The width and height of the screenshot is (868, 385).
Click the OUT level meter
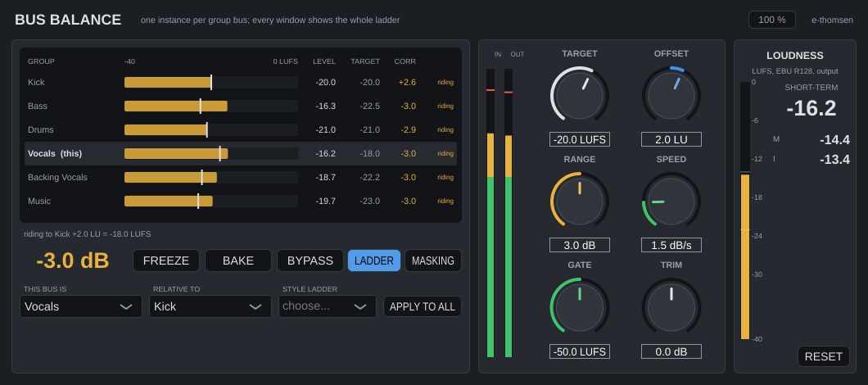coord(509,213)
